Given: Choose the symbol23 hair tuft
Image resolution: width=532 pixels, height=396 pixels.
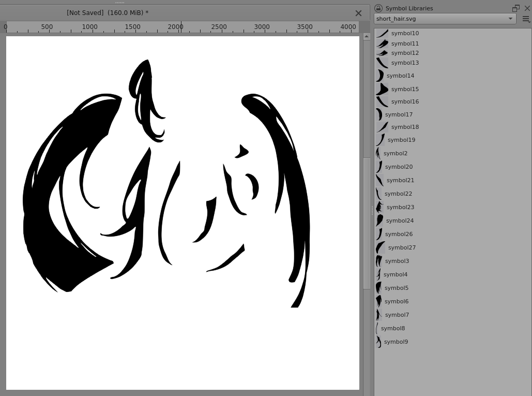Looking at the screenshot, I should click(x=380, y=207).
